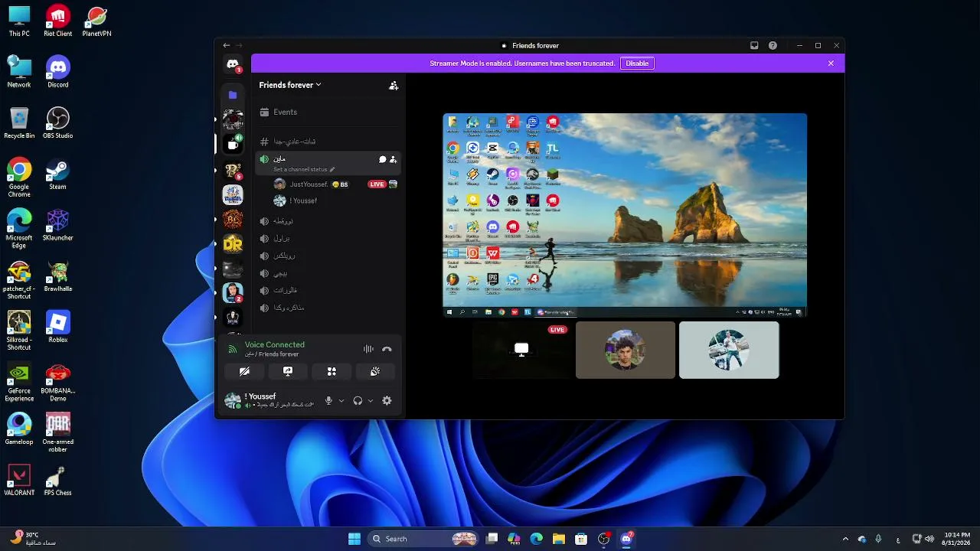The image size is (980, 551).
Task: Open the gold DR server icon
Action: [x=233, y=244]
